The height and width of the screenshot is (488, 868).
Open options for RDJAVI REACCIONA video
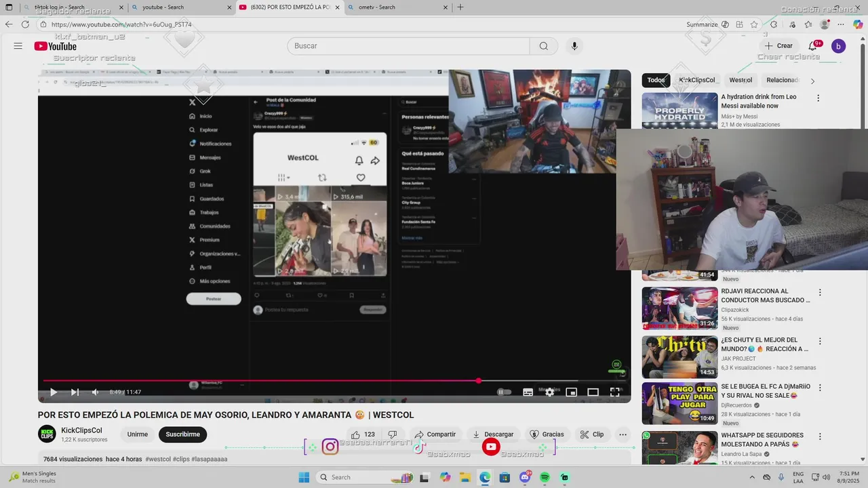[820, 293]
